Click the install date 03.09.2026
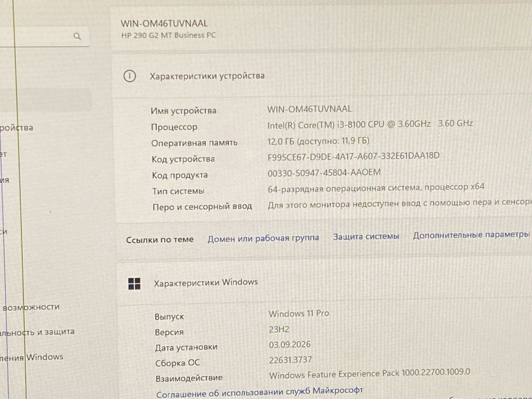This screenshot has height=399, width=532. tap(290, 345)
